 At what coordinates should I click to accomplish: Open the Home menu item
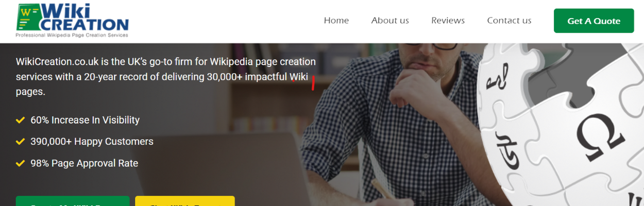point(336,21)
